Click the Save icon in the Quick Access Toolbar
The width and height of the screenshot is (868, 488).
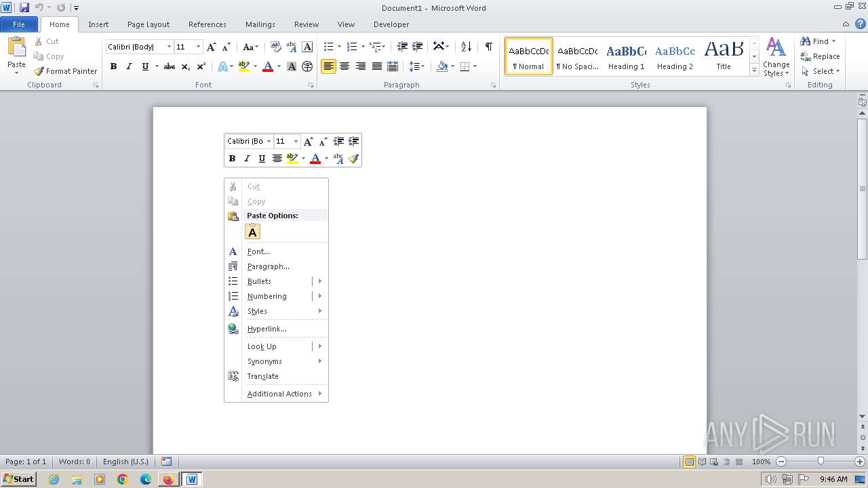click(x=24, y=7)
